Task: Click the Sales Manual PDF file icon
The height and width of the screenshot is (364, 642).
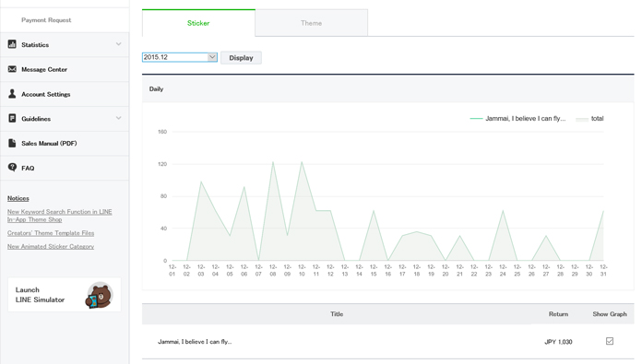Action: coord(12,143)
